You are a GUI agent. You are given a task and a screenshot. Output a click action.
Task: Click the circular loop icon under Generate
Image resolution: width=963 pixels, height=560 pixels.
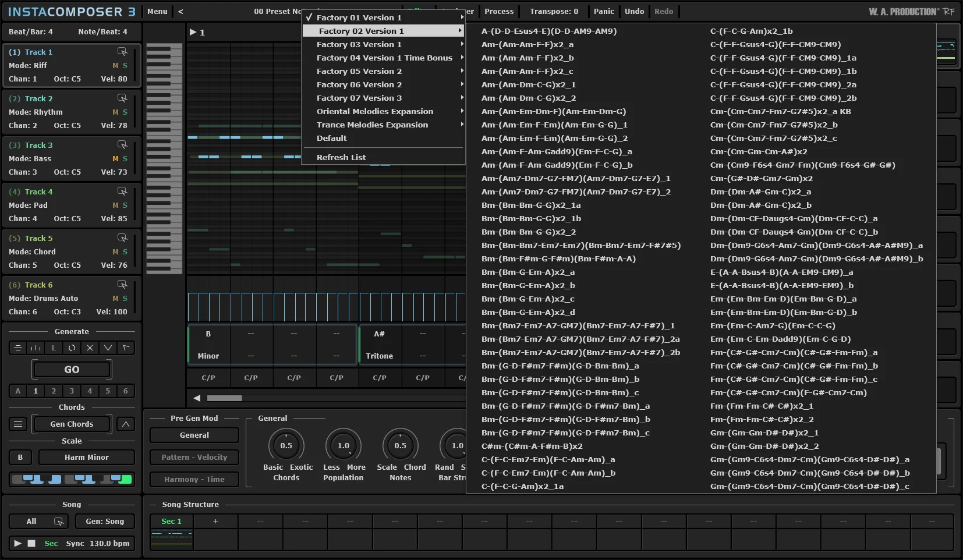click(x=72, y=348)
